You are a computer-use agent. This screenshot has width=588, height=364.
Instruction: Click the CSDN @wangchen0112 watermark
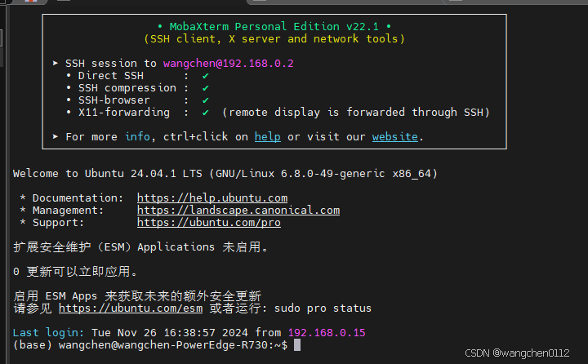click(517, 353)
